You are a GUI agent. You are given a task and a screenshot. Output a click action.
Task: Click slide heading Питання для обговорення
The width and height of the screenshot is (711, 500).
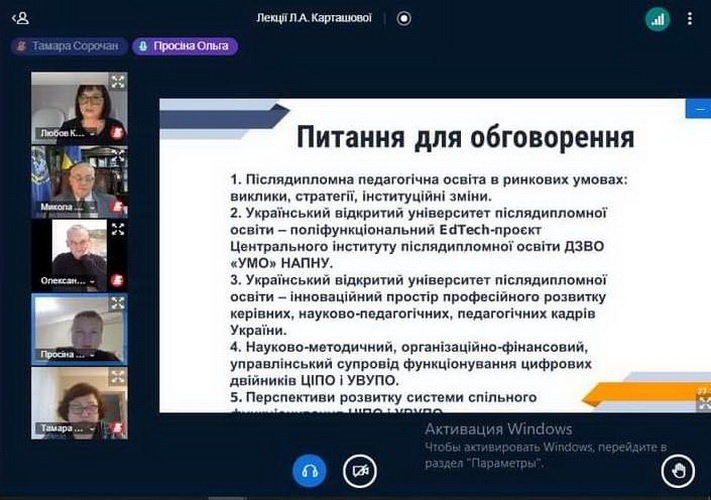click(465, 137)
